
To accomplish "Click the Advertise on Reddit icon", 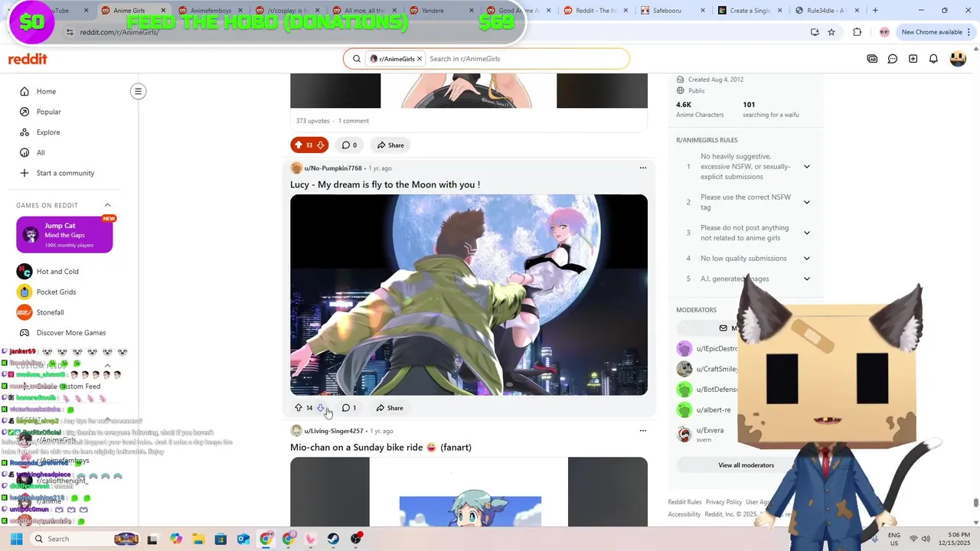I will [x=872, y=59].
